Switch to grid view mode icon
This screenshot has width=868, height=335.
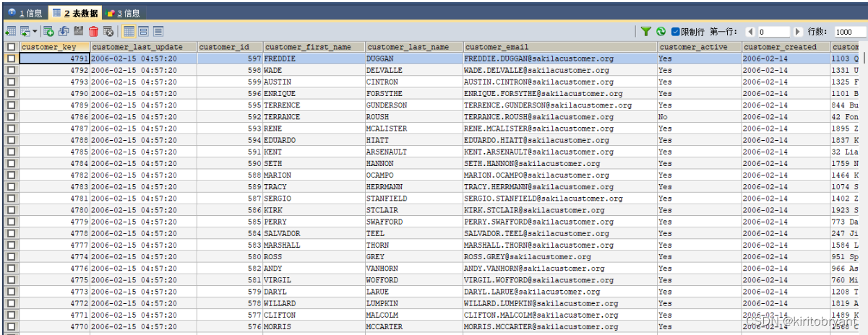point(129,31)
